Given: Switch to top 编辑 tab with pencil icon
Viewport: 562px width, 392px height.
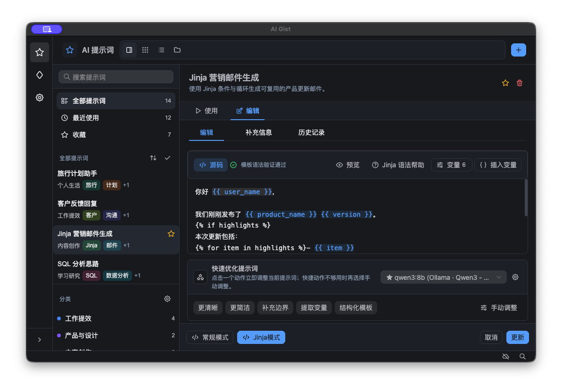Looking at the screenshot, I should tap(248, 111).
